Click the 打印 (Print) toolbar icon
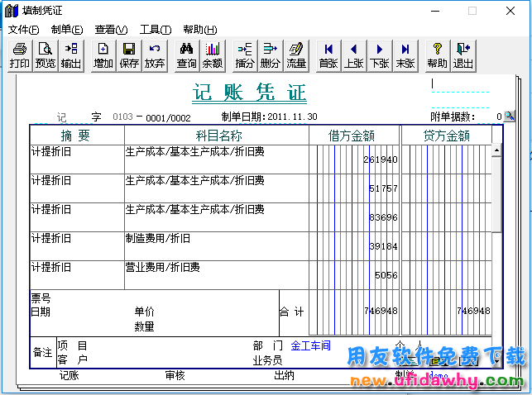Viewport: 532px width, 395px height. (20, 55)
